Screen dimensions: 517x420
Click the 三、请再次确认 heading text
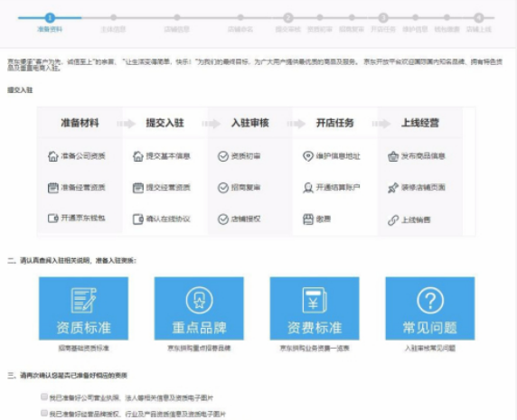(67, 375)
